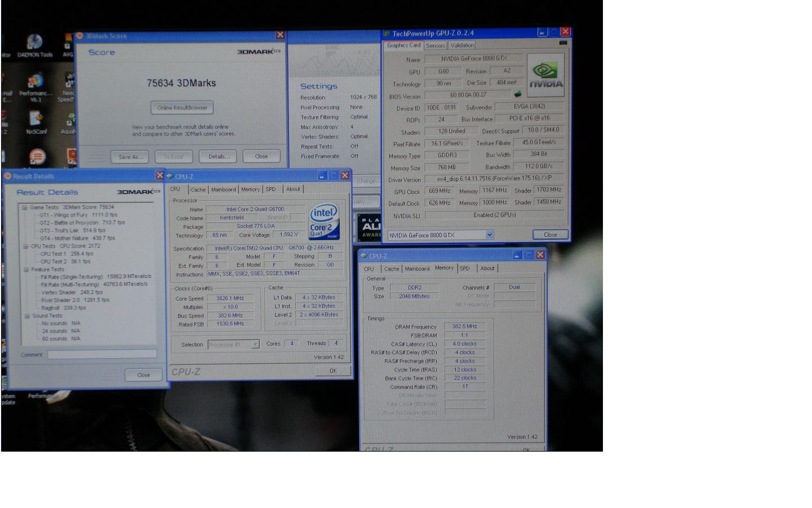This screenshot has width=812, height=508.
Task: Open the Cache tab in the CPU-Z processor window
Action: [x=198, y=189]
